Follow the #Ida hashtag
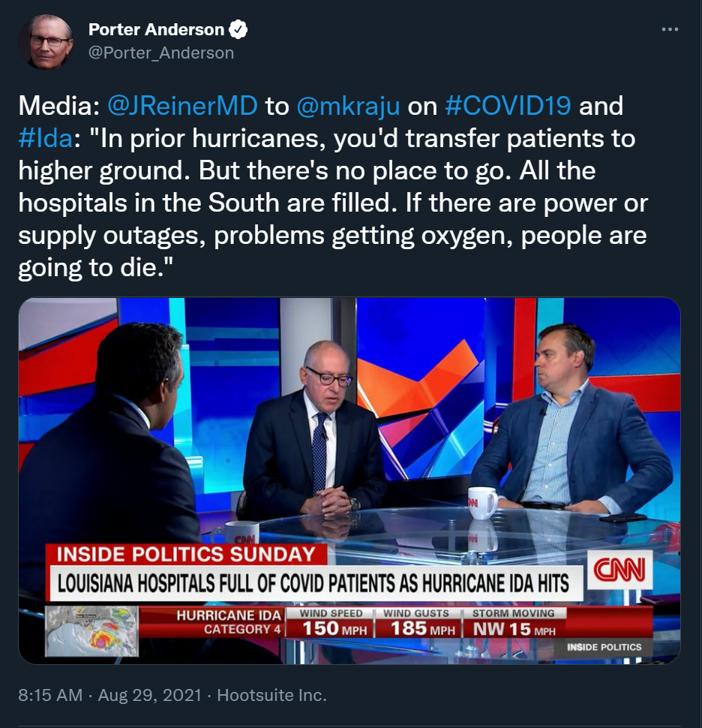Viewport: 702px width, 728px height. coord(46,138)
